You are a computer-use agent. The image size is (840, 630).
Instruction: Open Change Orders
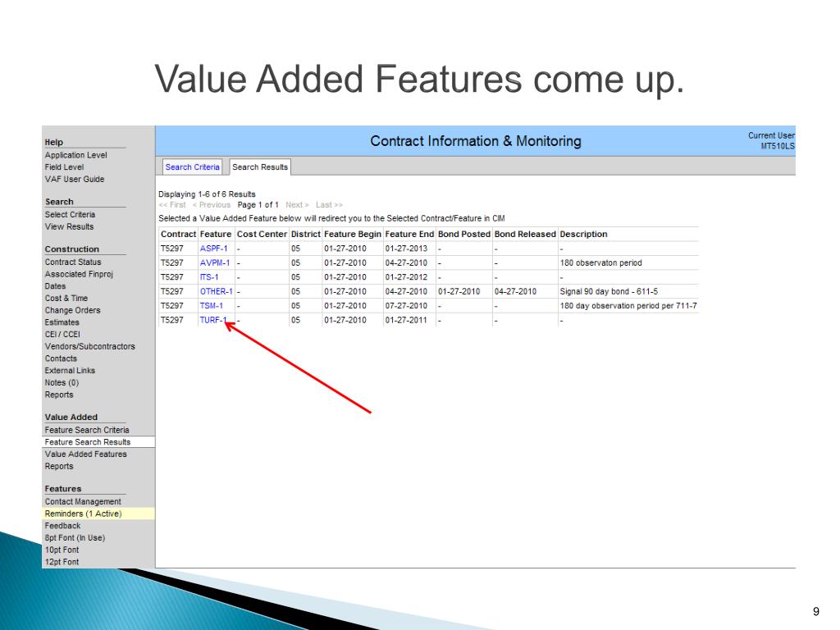72,311
